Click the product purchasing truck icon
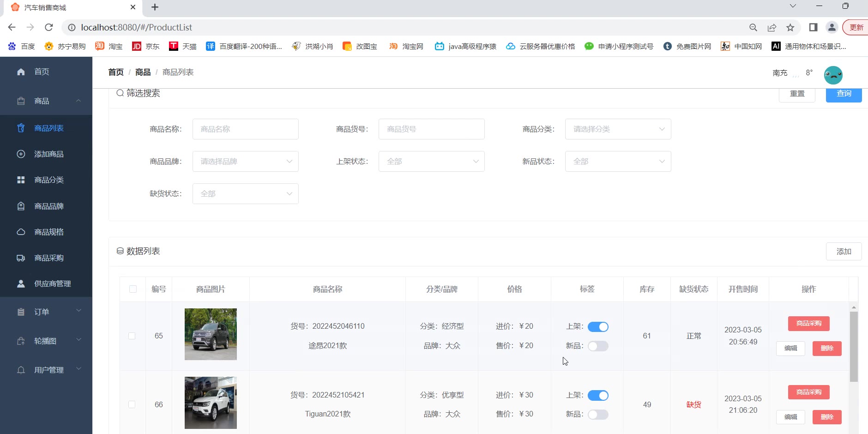 click(21, 258)
